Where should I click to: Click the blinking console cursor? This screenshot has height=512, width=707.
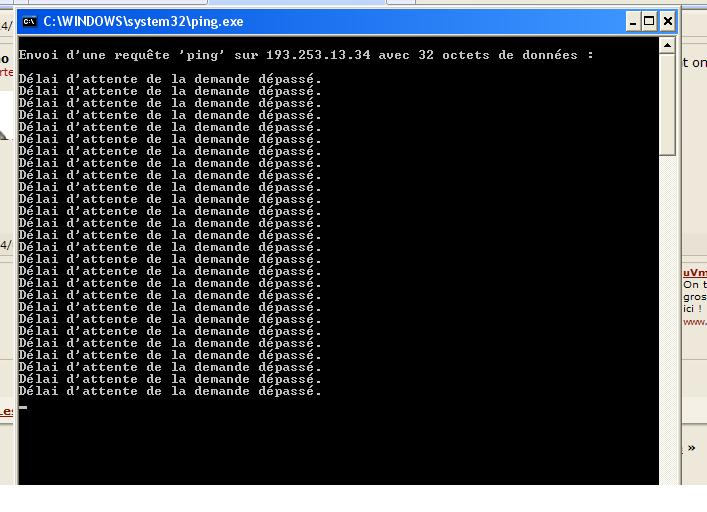[23, 407]
